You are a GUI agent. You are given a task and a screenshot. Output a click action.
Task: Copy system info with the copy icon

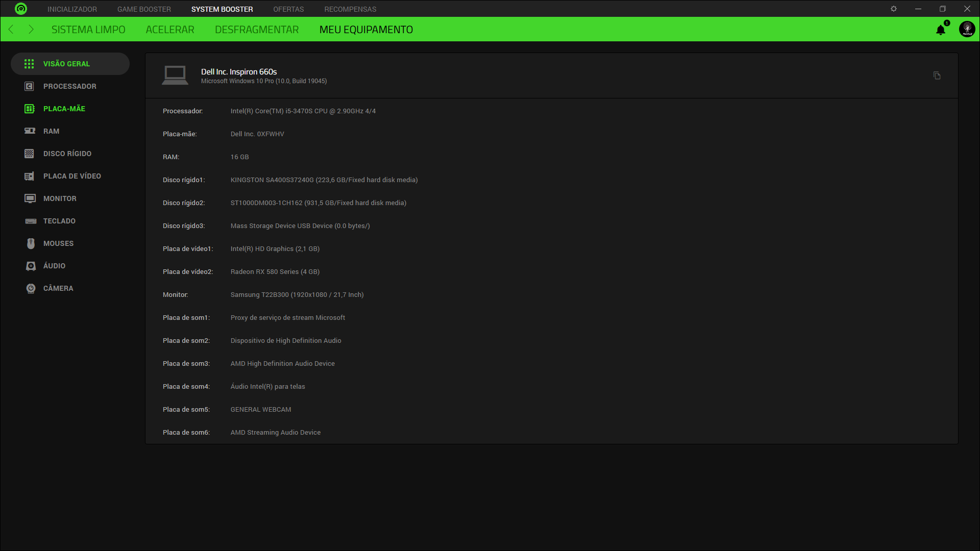tap(937, 76)
